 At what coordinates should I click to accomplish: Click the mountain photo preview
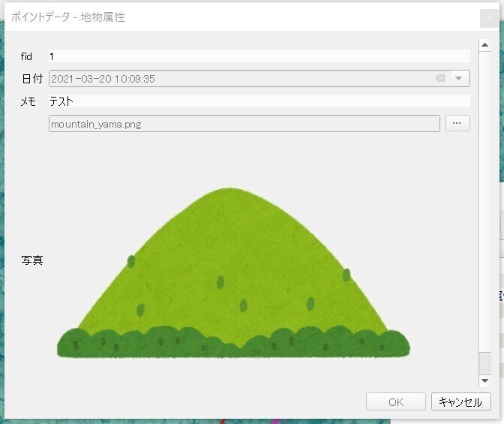tap(233, 272)
